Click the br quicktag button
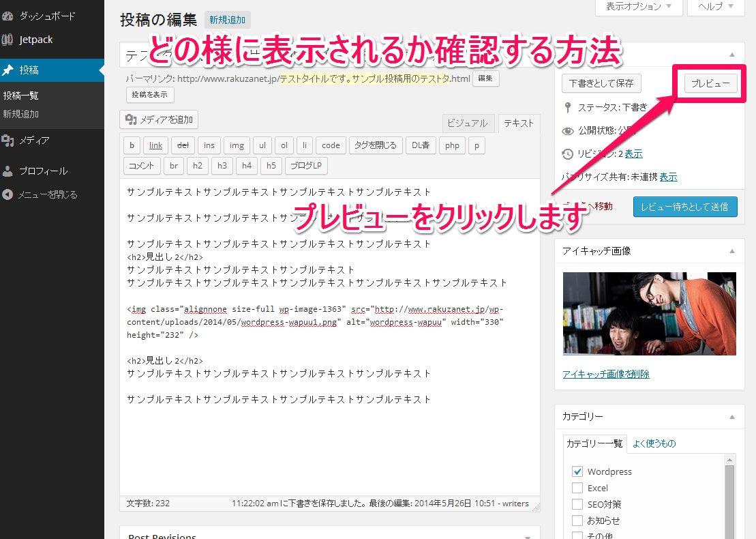756x539 pixels. [174, 166]
